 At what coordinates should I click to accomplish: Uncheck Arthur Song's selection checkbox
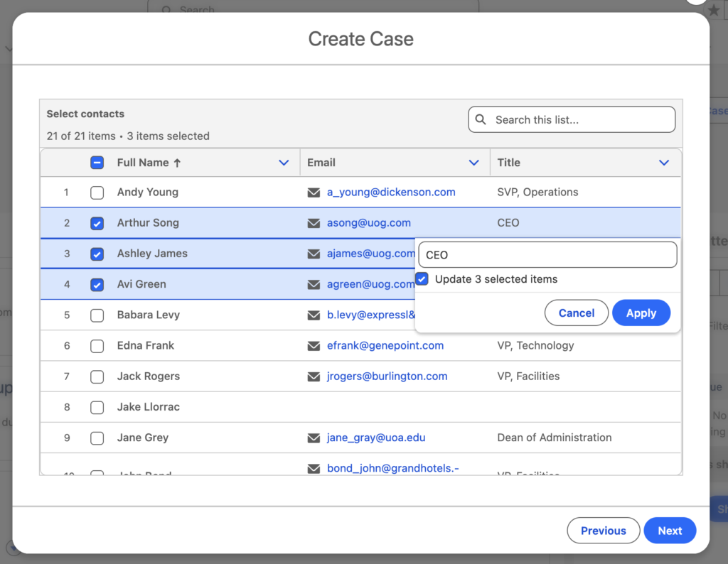[97, 222]
